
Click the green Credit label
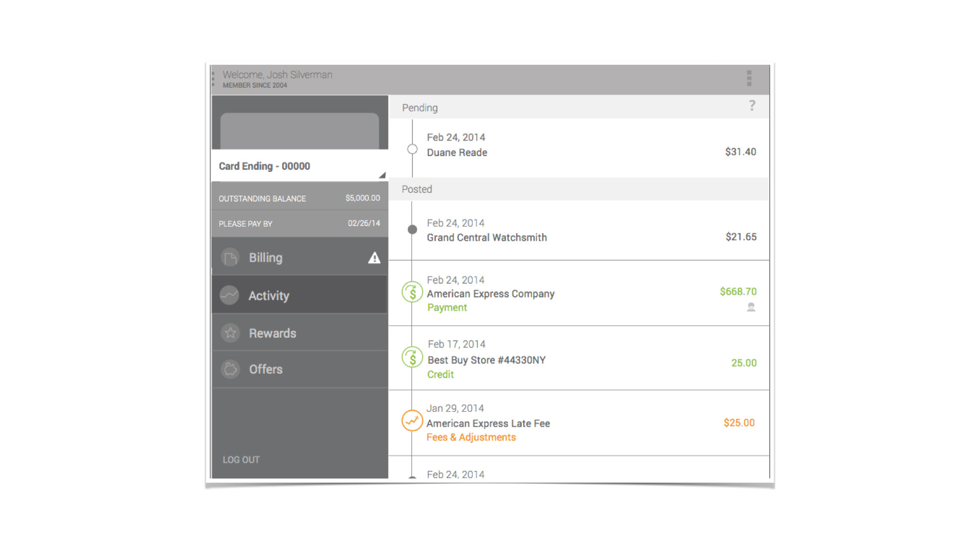tap(440, 374)
